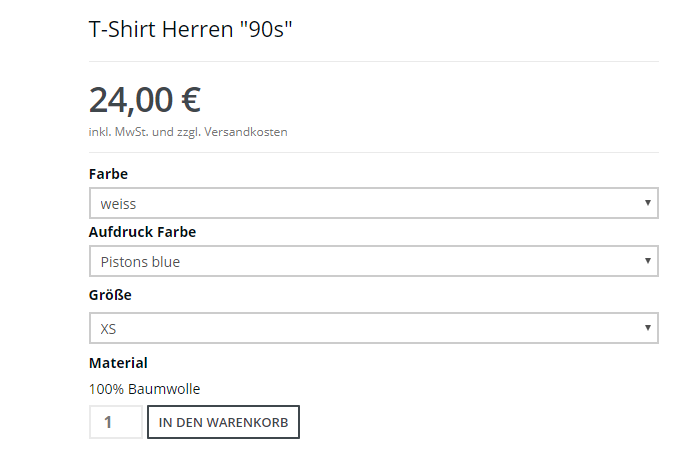Click the Aufdruck Farbe field label

point(142,232)
